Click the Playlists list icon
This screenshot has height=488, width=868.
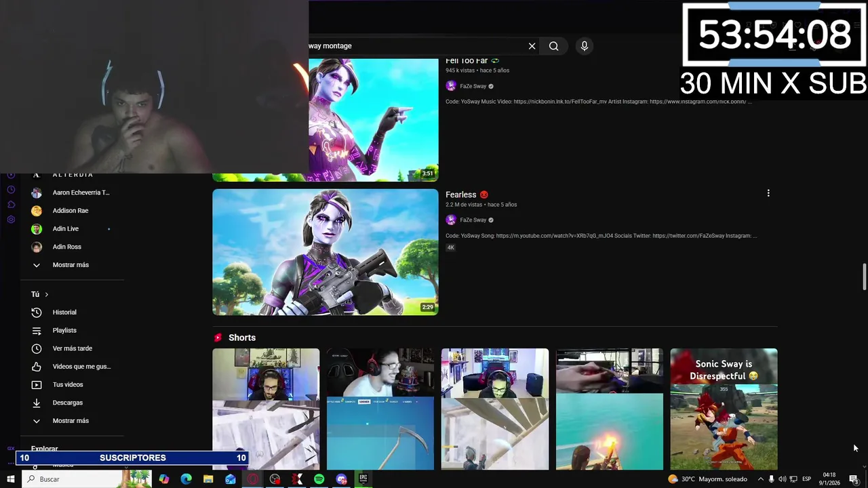[x=37, y=331]
